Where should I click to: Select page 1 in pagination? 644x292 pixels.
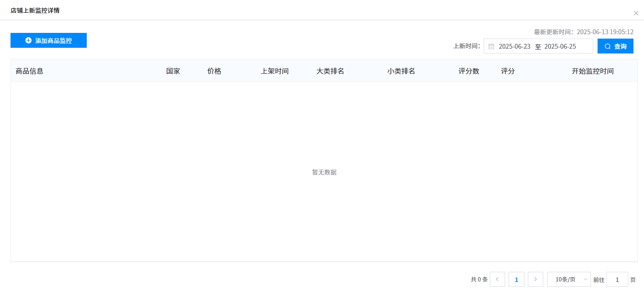tap(517, 279)
